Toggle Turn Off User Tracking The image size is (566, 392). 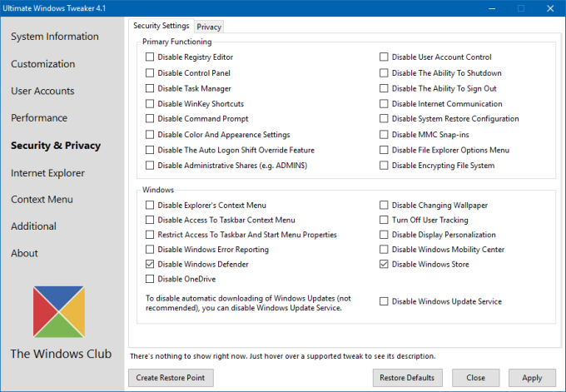[385, 220]
